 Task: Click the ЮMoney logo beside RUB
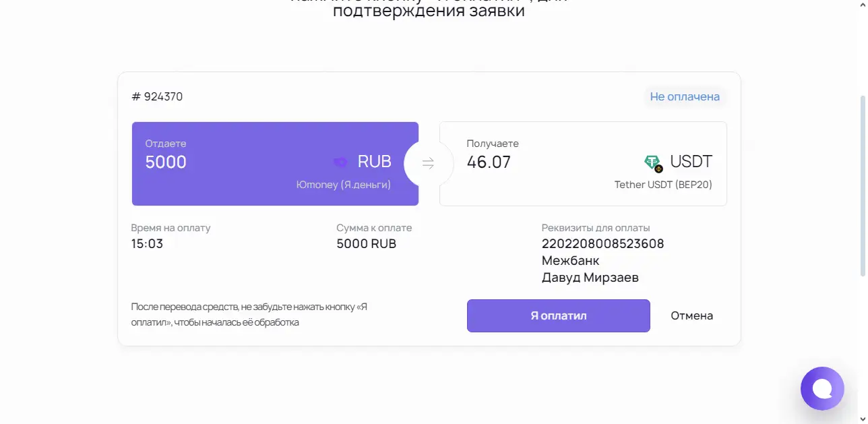coord(340,162)
